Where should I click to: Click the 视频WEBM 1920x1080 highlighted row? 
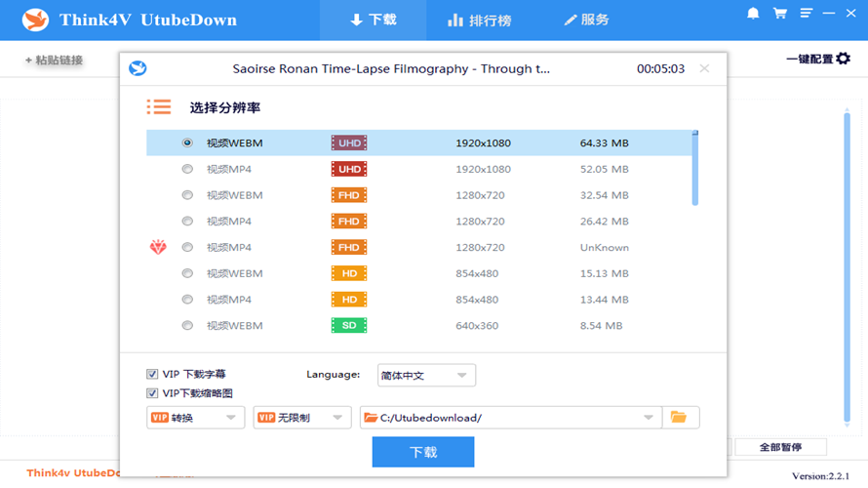point(419,142)
